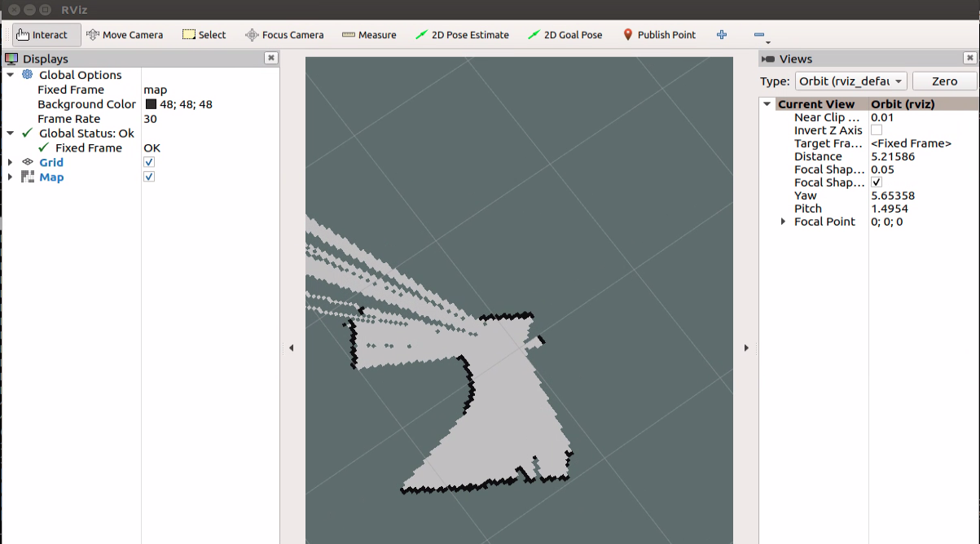The image size is (980, 544).
Task: Select the Move Camera tool
Action: pyautogui.click(x=125, y=35)
